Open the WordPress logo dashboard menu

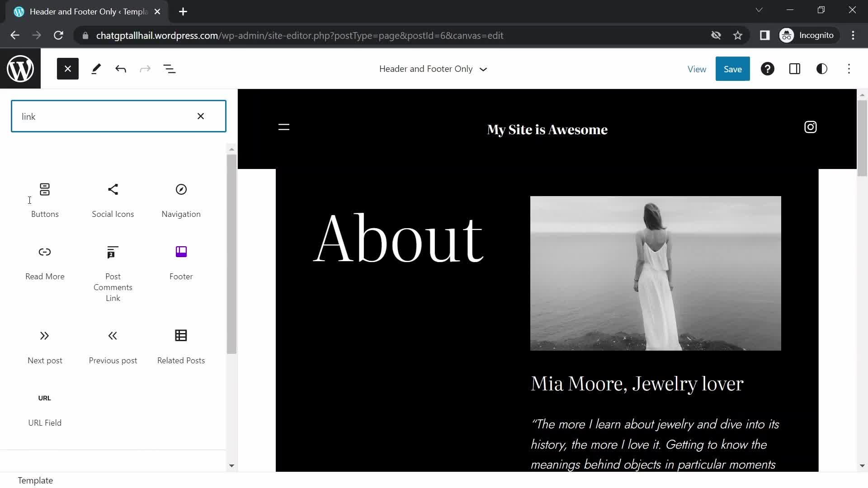click(x=20, y=69)
